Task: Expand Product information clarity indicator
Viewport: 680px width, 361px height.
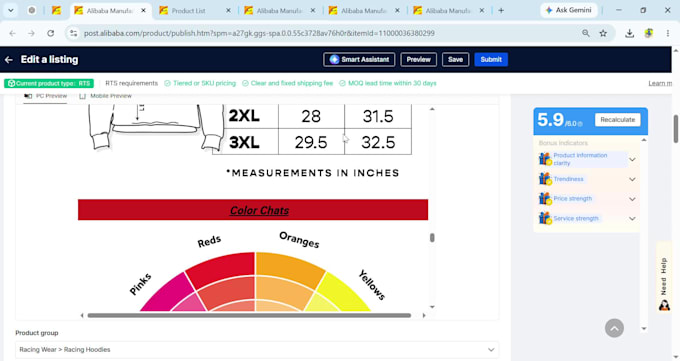Action: coord(632,159)
